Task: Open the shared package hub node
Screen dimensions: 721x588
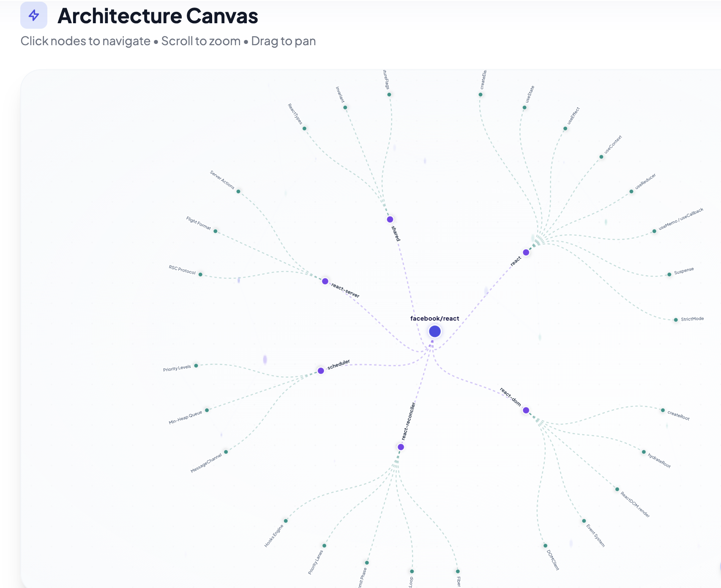Action: coord(389,219)
